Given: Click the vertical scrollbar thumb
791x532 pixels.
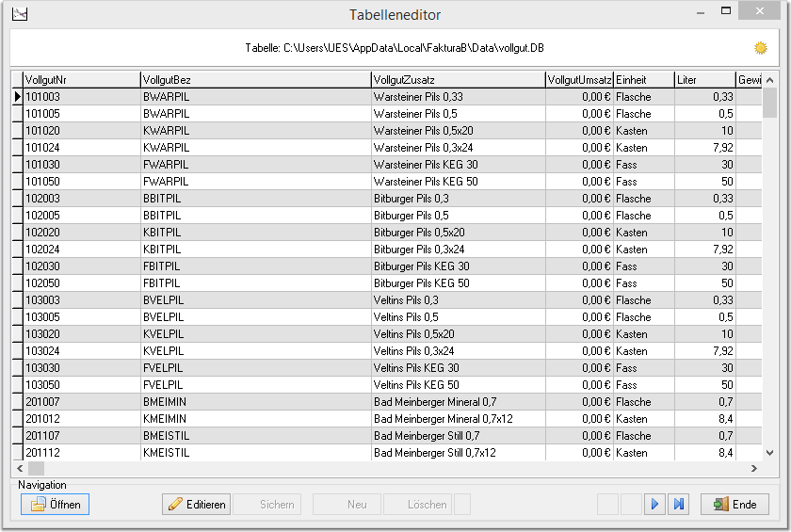Looking at the screenshot, I should [770, 103].
